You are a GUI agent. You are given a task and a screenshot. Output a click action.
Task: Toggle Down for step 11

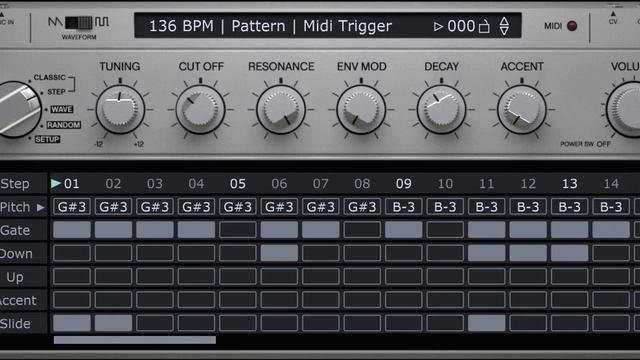487,253
